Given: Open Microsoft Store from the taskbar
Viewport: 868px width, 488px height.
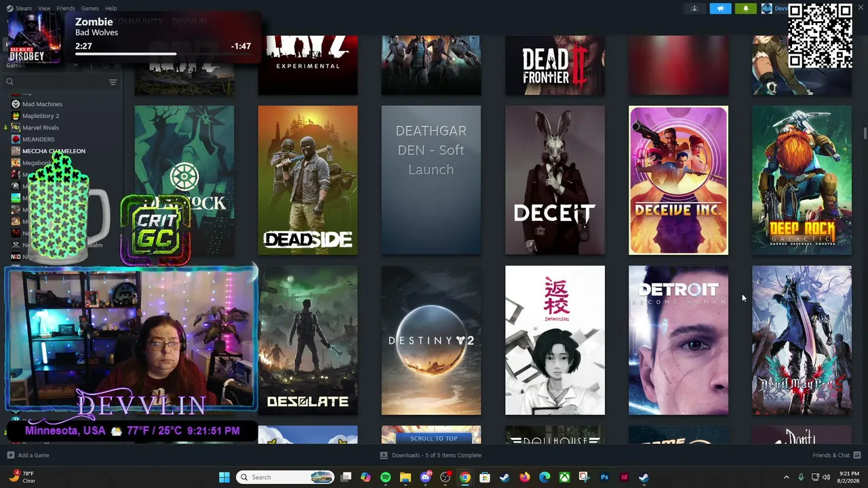Looking at the screenshot, I should click(x=485, y=477).
